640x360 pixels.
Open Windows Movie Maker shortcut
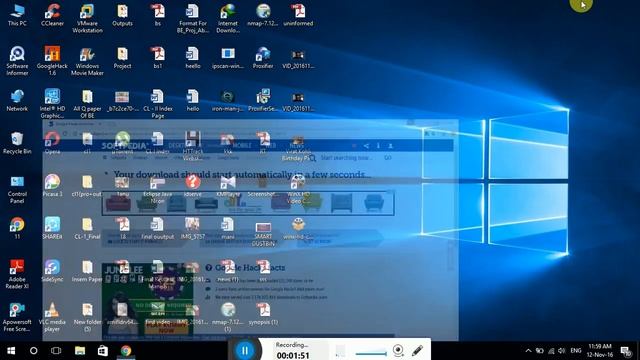tap(87, 61)
